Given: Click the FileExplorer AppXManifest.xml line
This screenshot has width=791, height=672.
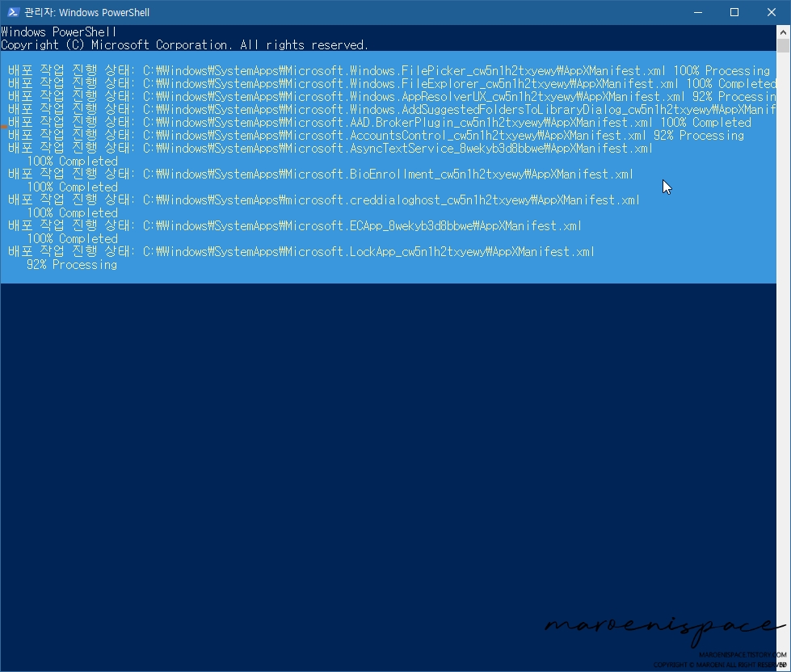Looking at the screenshot, I should (x=392, y=84).
